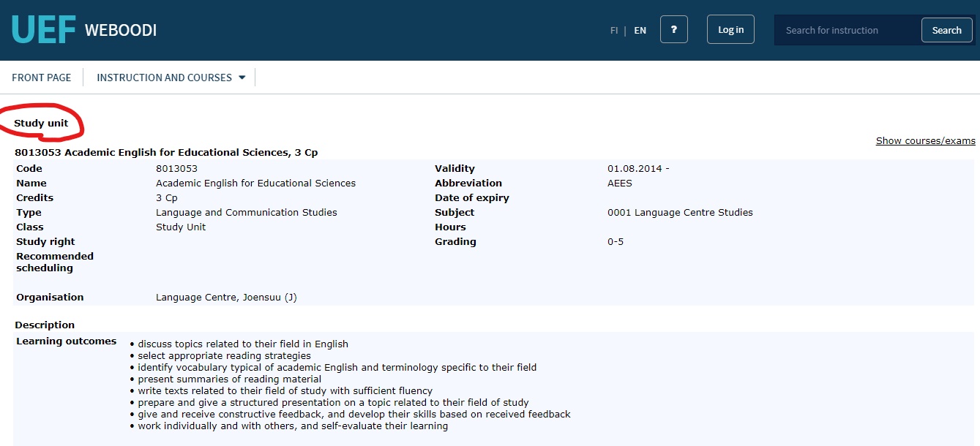Switch language to Finnish (FI)

[x=614, y=31]
